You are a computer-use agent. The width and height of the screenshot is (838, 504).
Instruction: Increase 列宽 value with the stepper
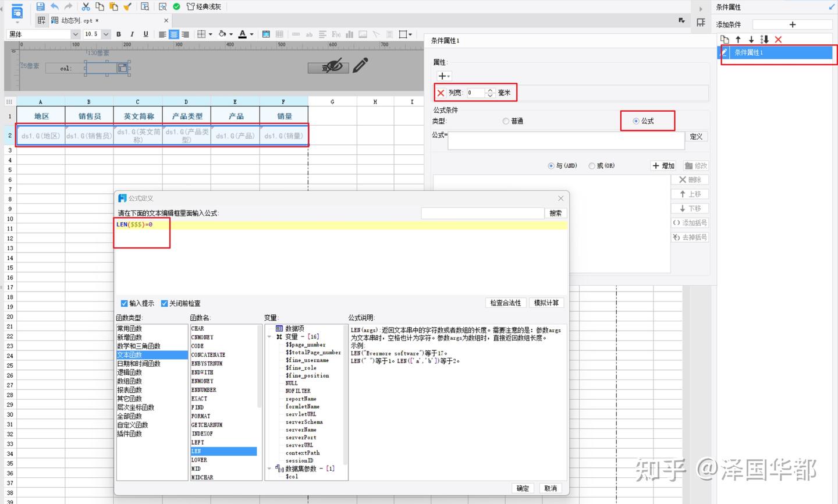489,90
